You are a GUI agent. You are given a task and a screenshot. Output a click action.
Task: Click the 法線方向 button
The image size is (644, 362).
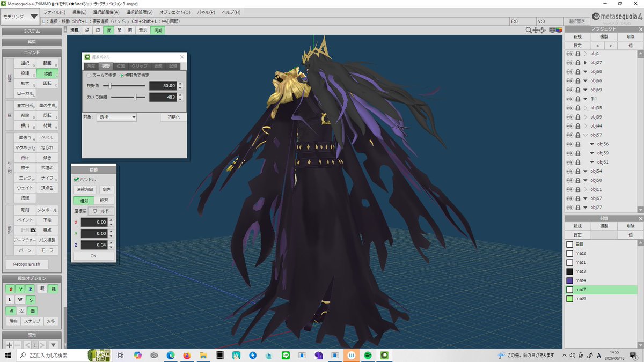(84, 189)
